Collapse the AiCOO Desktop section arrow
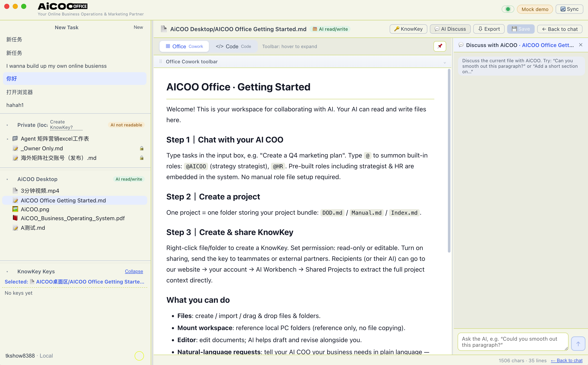Screen dimensions: 588x365 coord(7,179)
